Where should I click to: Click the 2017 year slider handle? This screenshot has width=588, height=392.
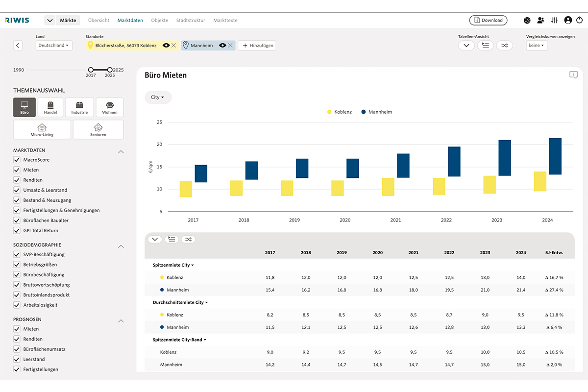[91, 70]
